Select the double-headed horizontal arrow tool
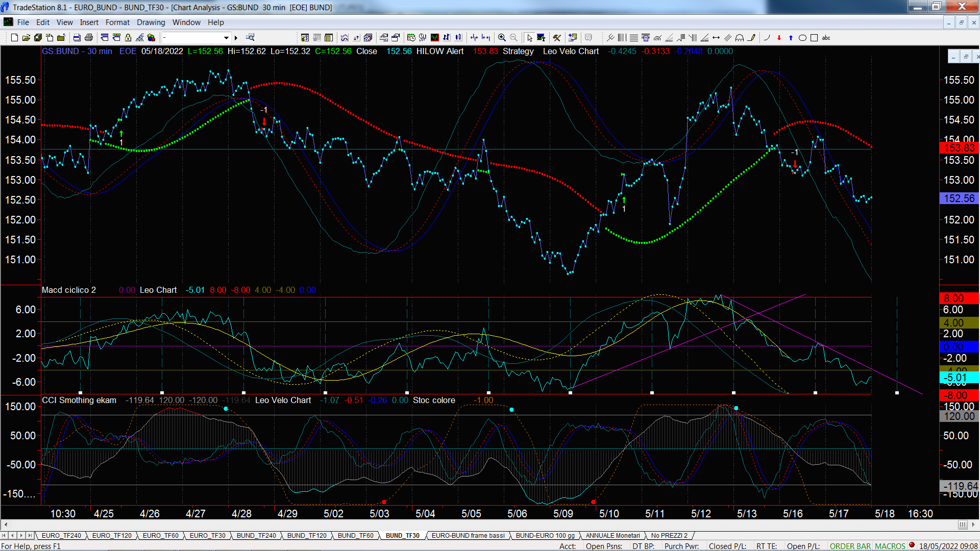 click(x=716, y=37)
